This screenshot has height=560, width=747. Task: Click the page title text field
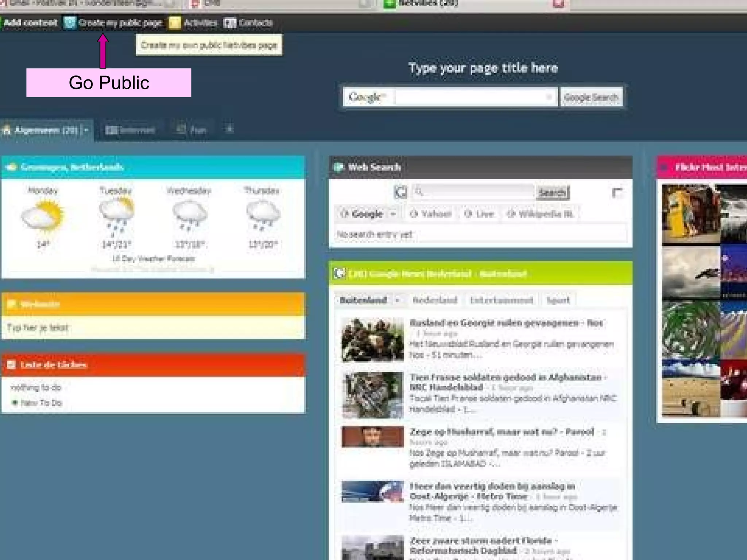click(483, 68)
